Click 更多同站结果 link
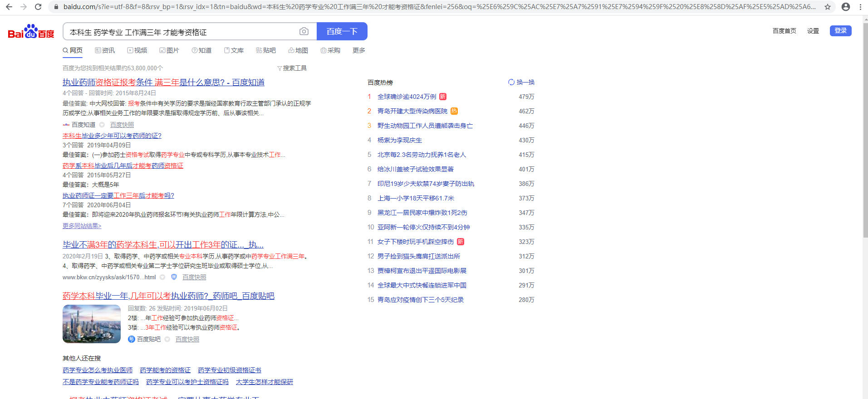Viewport: 868px width, 399px height. point(82,226)
